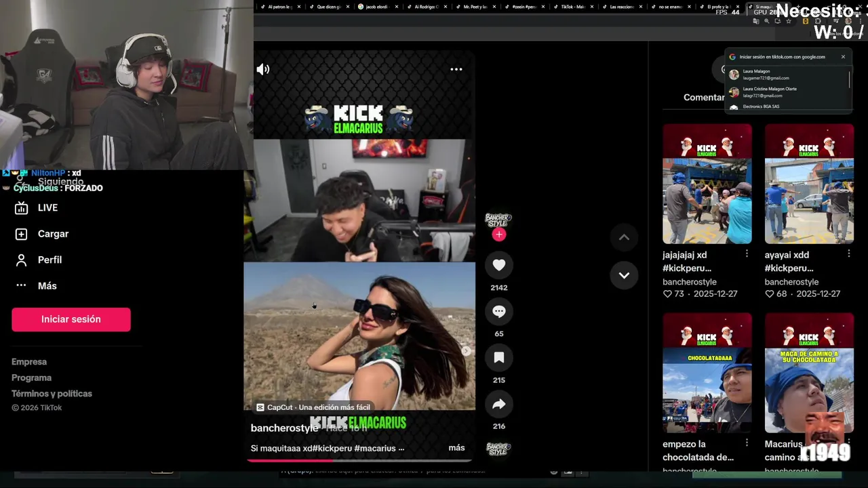868x488 pixels.
Task: Open options for the 'jajajajaj xd' video
Action: [x=747, y=253]
